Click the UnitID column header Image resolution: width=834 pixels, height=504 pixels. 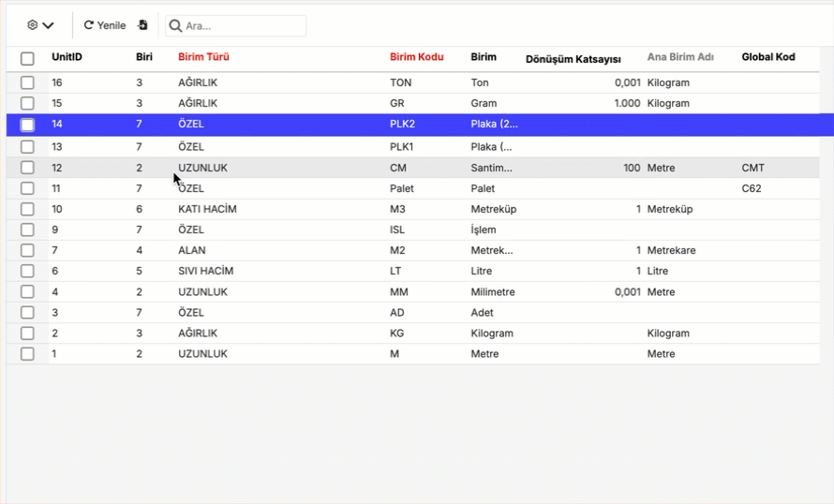click(67, 57)
